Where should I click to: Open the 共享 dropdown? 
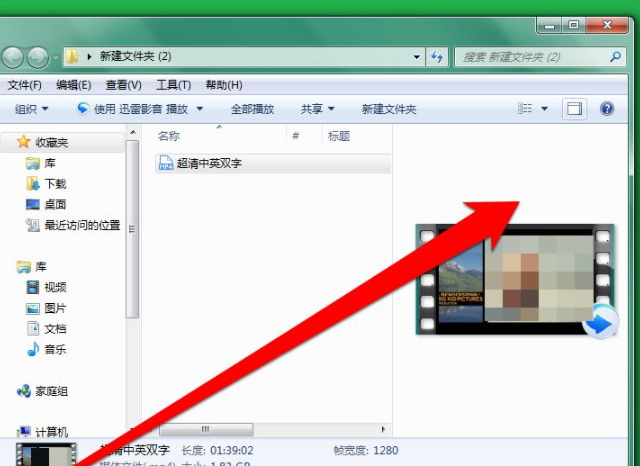[x=318, y=109]
